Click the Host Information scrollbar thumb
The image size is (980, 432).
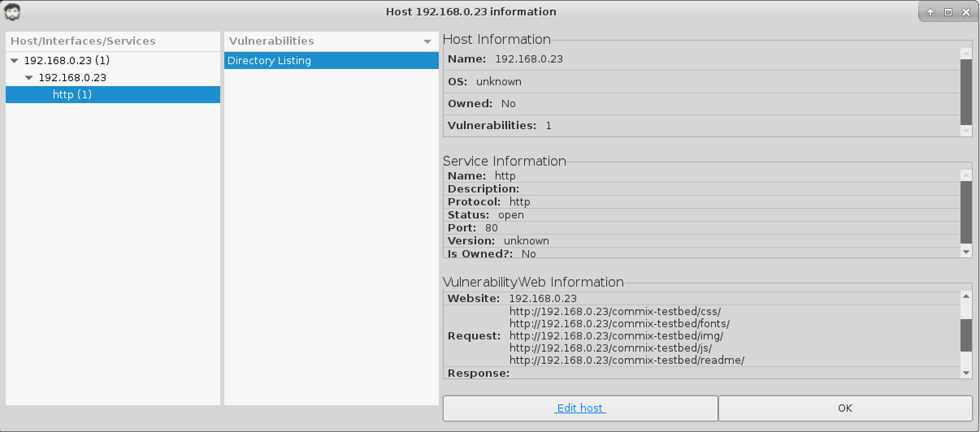click(x=966, y=92)
